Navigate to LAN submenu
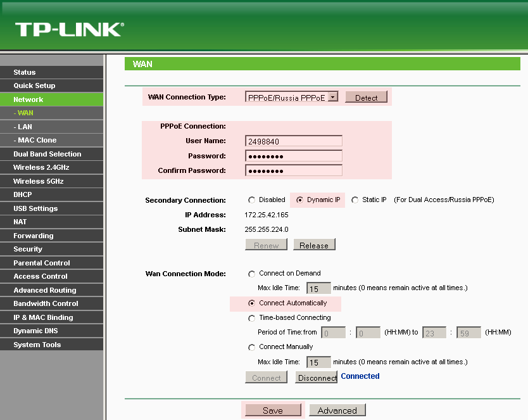The width and height of the screenshot is (528, 420). click(x=25, y=127)
